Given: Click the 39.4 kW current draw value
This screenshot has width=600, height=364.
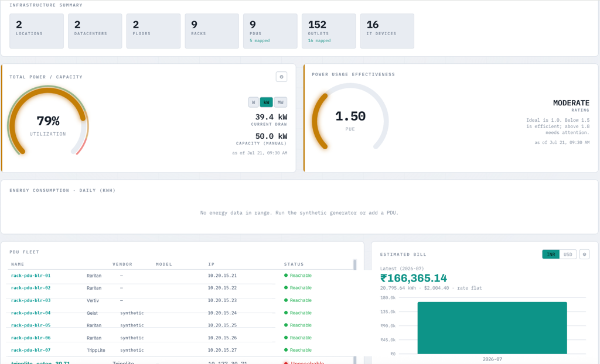Looking at the screenshot, I should click(x=271, y=117).
